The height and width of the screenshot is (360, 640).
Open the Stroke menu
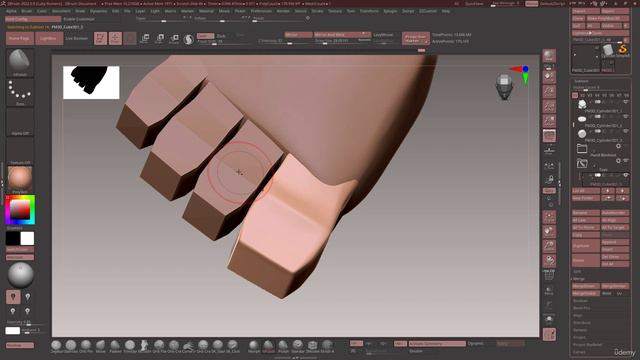point(317,11)
